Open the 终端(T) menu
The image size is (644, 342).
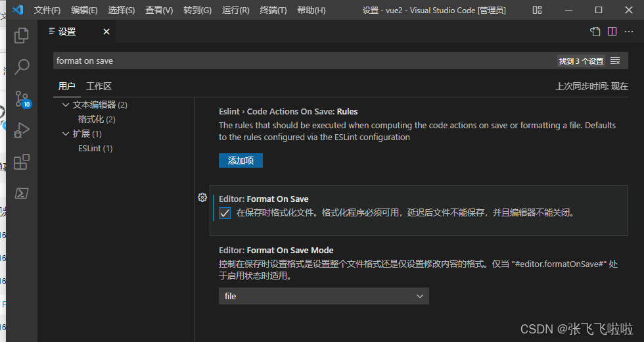(x=273, y=10)
